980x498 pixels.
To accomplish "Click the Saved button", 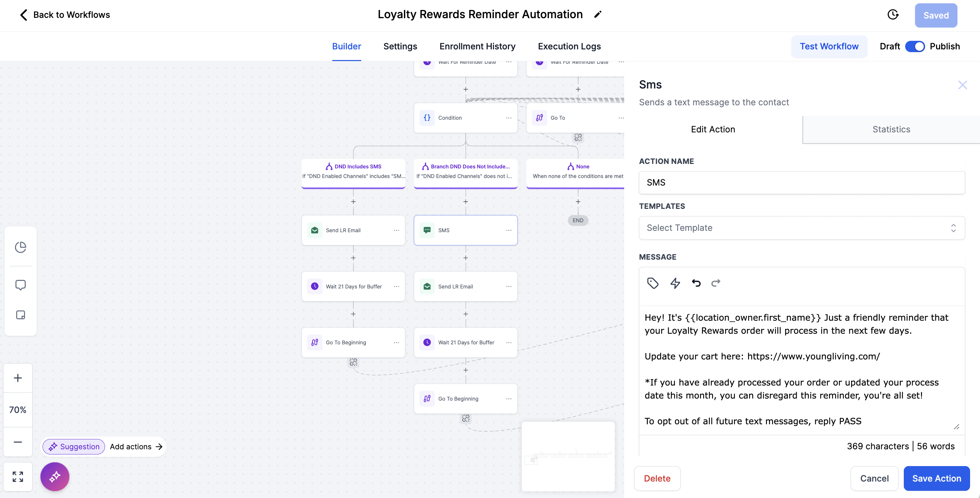I will pos(936,15).
